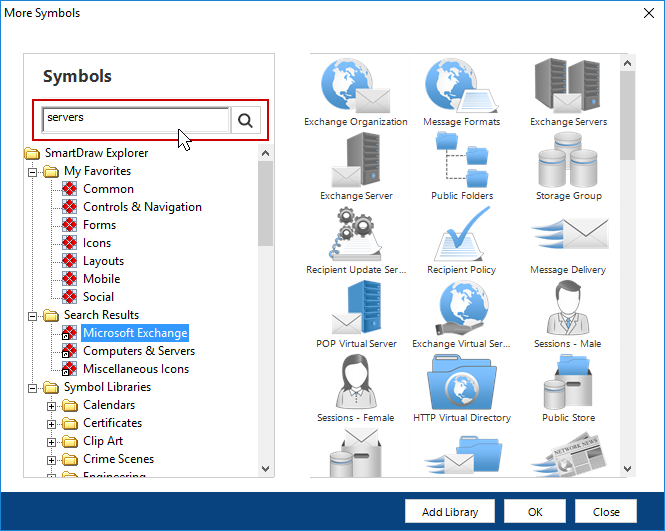Select Controls & Navigation in favorites
Viewport: 665px width, 531px height.
click(142, 207)
